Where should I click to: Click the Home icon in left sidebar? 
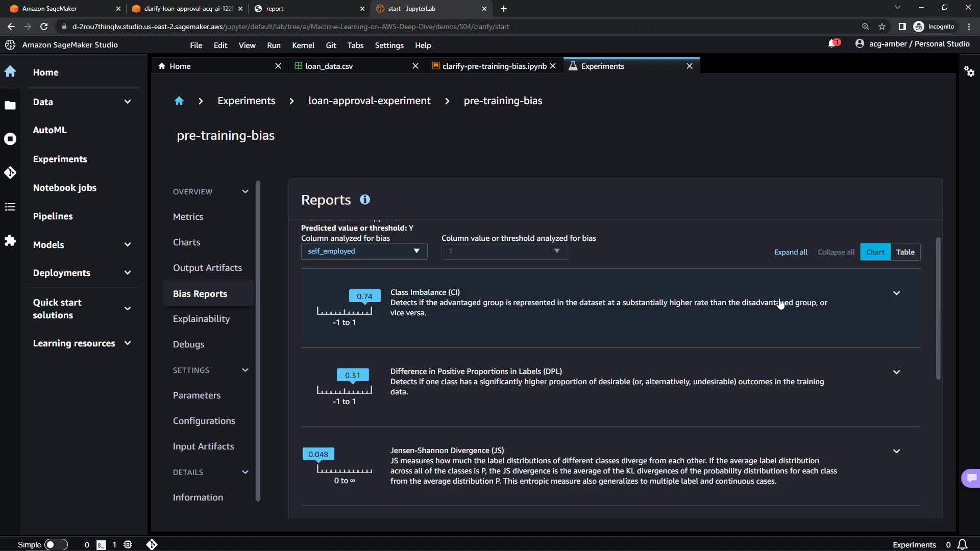10,72
